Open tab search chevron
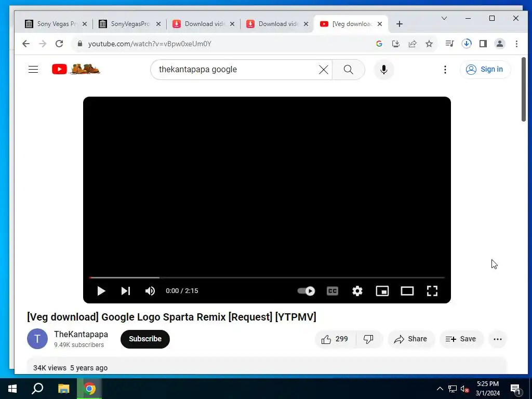Viewport: 532px width, 399px height. tap(444, 18)
